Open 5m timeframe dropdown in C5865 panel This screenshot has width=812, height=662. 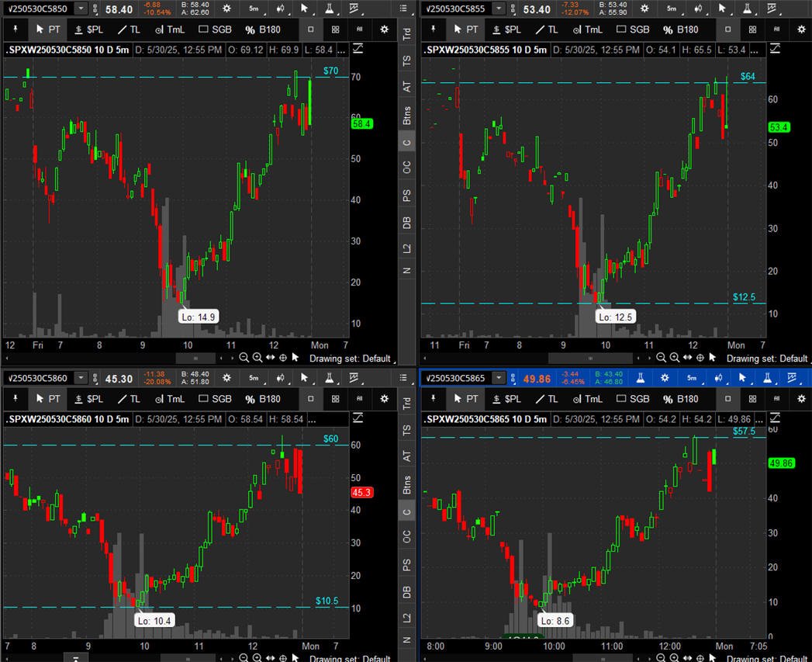pos(693,378)
